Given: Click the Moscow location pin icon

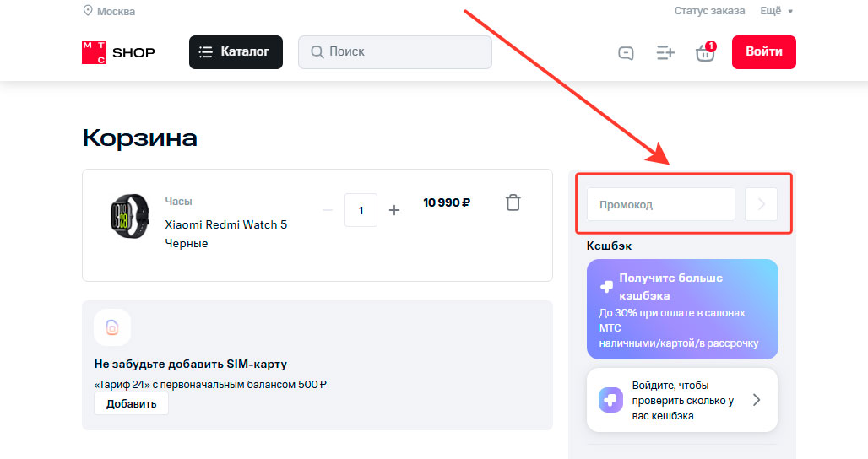Looking at the screenshot, I should [88, 11].
